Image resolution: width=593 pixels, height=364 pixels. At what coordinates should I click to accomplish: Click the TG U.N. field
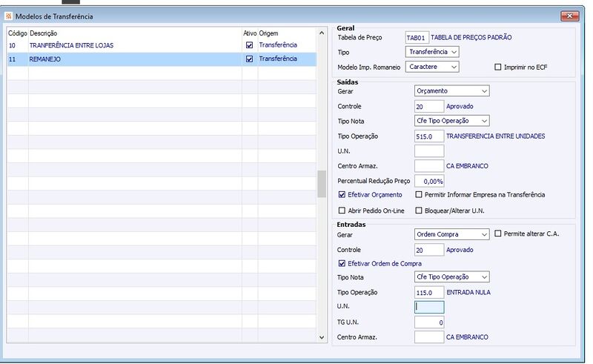[429, 322]
